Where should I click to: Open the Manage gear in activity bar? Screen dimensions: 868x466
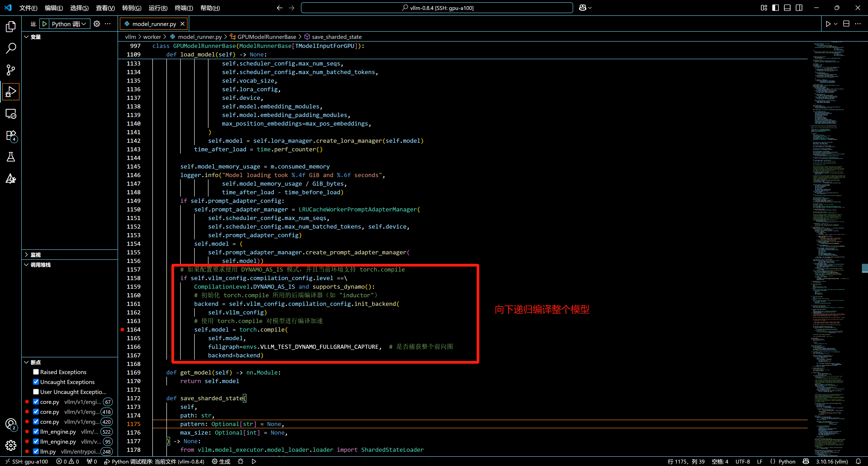click(x=11, y=445)
